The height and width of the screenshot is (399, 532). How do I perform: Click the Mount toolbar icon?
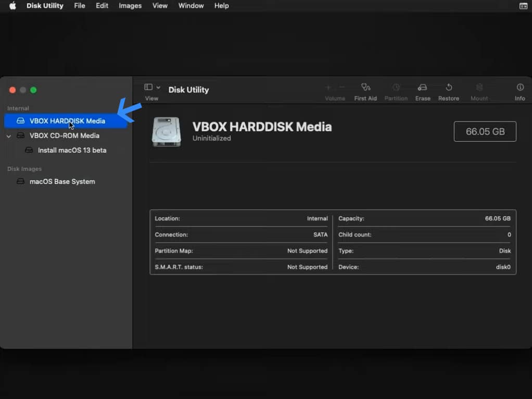[x=478, y=89]
